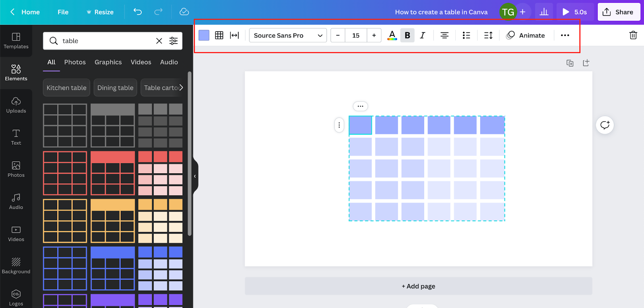Open the Background sidebar panel
This screenshot has height=308, width=644.
pos(16,266)
